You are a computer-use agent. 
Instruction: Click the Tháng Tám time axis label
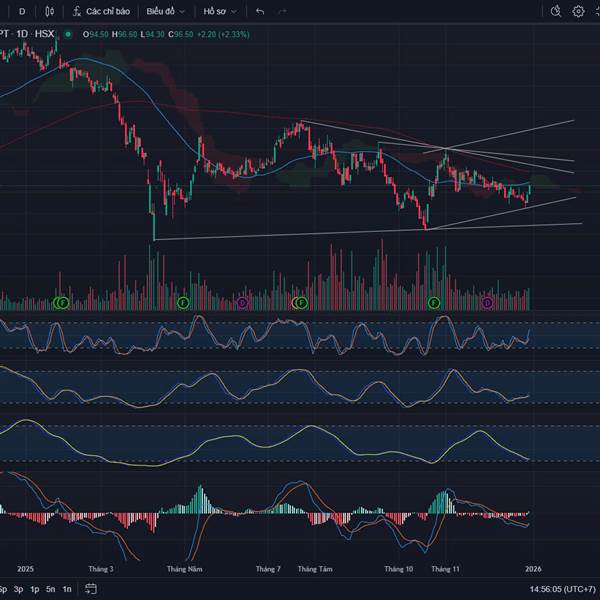315,569
